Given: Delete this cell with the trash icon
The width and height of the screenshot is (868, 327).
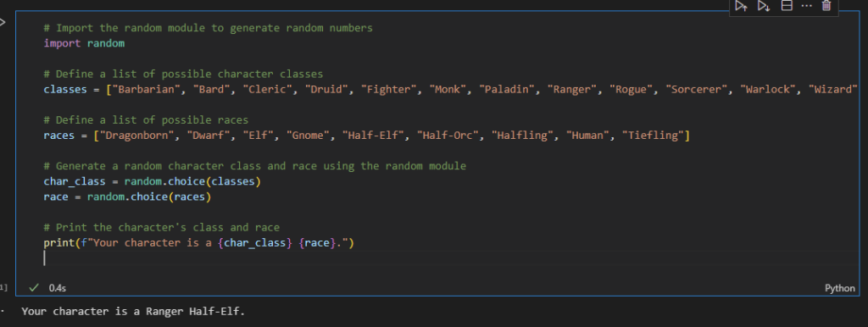Looking at the screenshot, I should (826, 6).
